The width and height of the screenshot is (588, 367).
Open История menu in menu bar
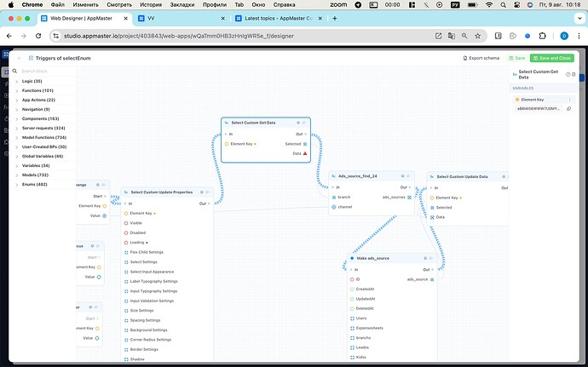tap(151, 5)
